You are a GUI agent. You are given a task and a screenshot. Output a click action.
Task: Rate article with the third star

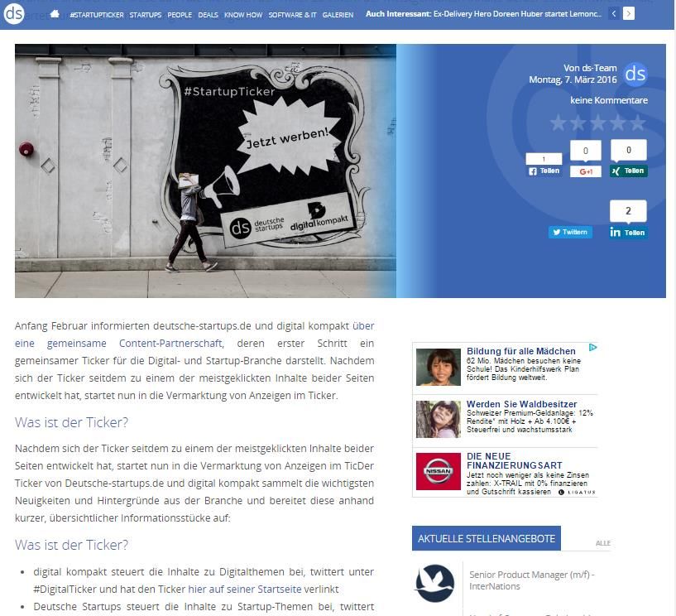597,123
